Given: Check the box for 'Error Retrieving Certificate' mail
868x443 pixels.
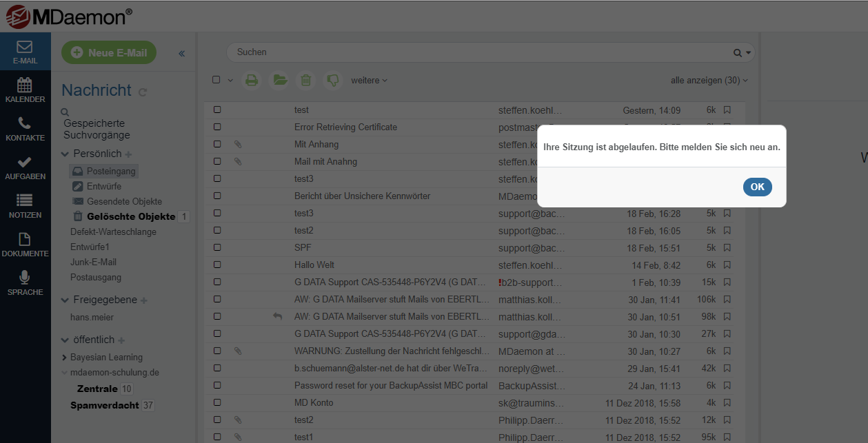Looking at the screenshot, I should 217,127.
